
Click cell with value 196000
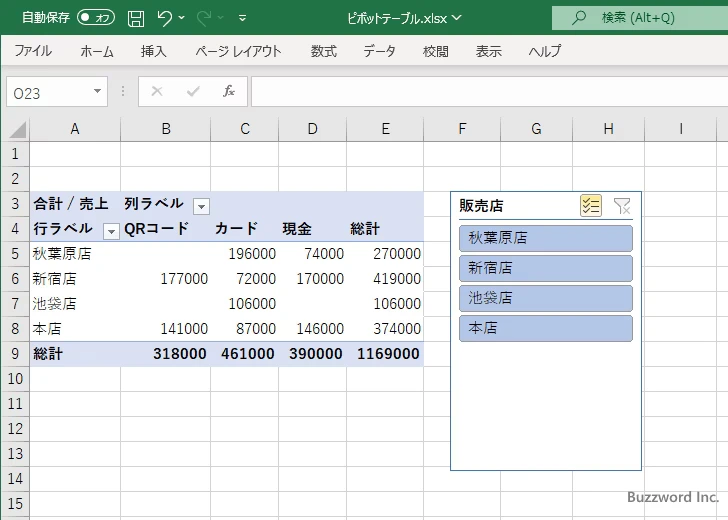(245, 254)
